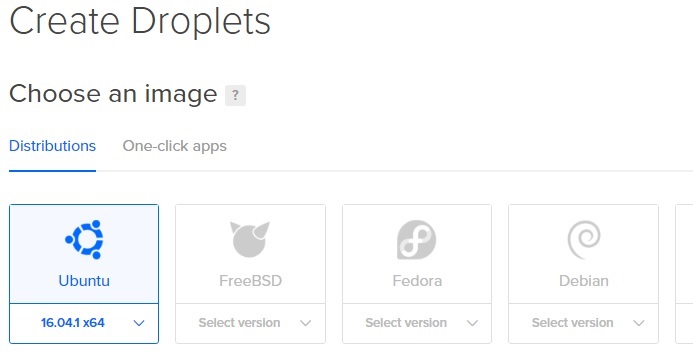Select the FreeBSD devil logo icon
The height and width of the screenshot is (360, 693).
tap(250, 239)
